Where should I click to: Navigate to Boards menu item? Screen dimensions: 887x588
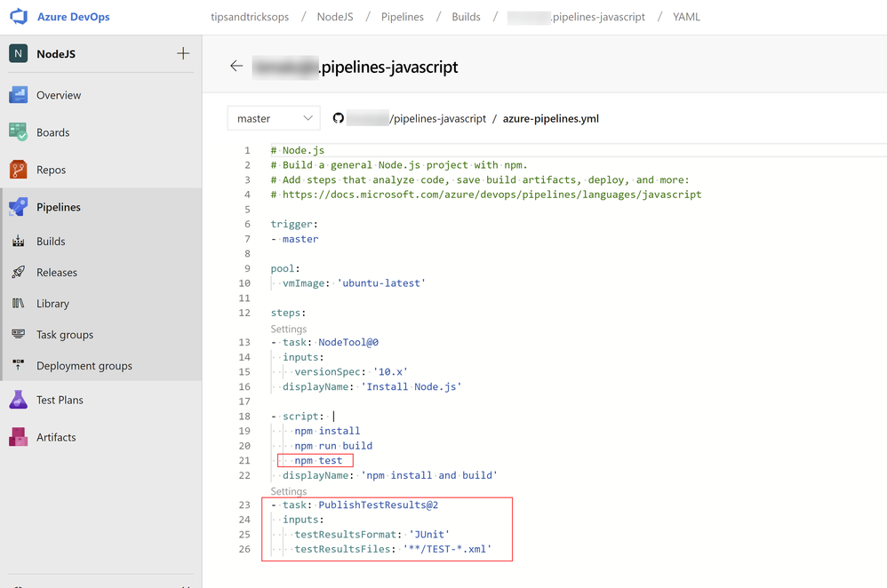tap(53, 132)
